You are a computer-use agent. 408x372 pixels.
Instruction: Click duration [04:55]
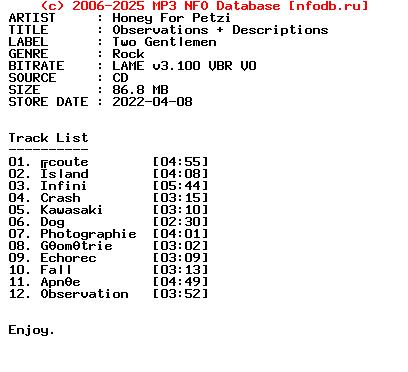(x=180, y=162)
